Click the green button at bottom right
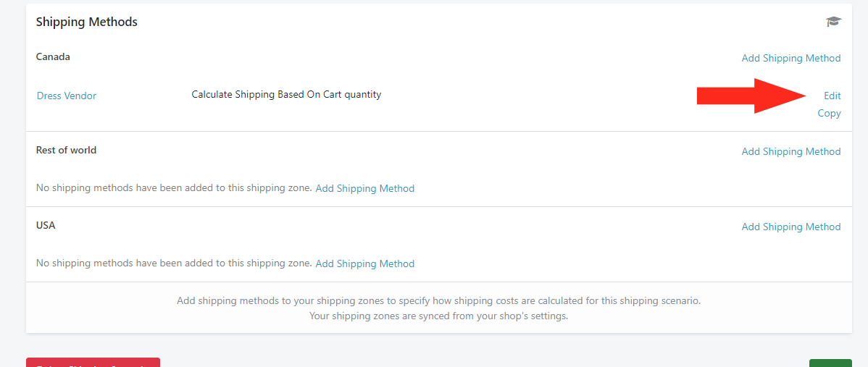 (830, 363)
